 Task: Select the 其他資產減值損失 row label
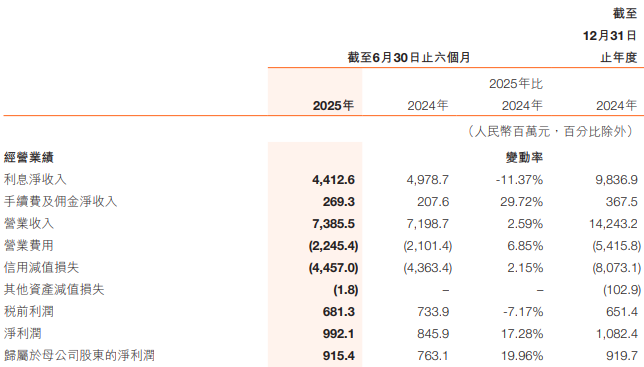(x=54, y=289)
